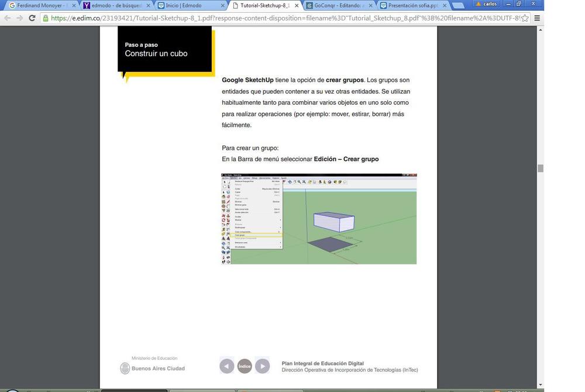Open the Inicio | Edmodo tab
The width and height of the screenshot is (585, 392).
click(191, 5)
